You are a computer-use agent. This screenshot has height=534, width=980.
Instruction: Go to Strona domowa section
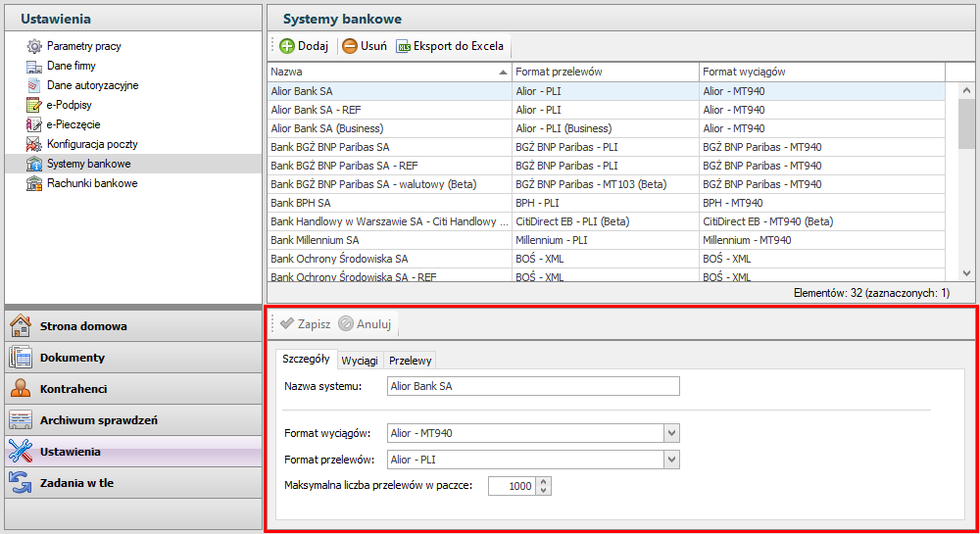[x=83, y=326]
